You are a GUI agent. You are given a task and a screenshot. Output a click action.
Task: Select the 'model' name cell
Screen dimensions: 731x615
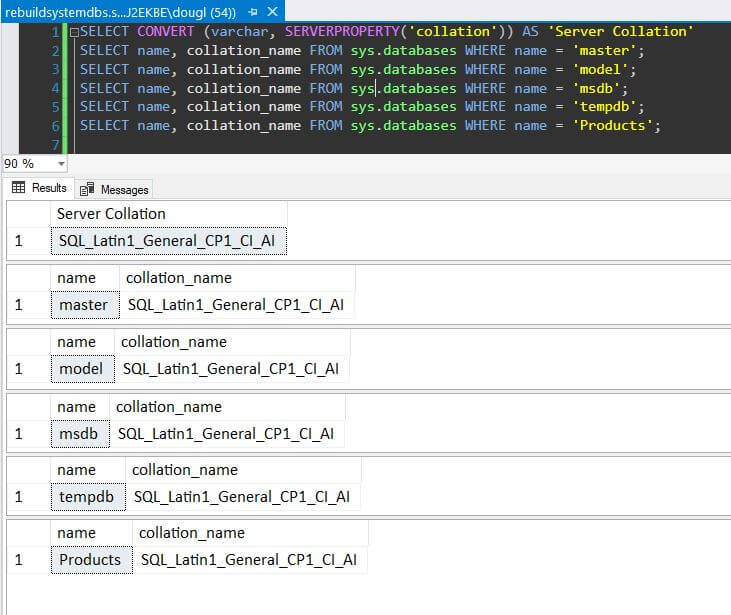(x=81, y=369)
